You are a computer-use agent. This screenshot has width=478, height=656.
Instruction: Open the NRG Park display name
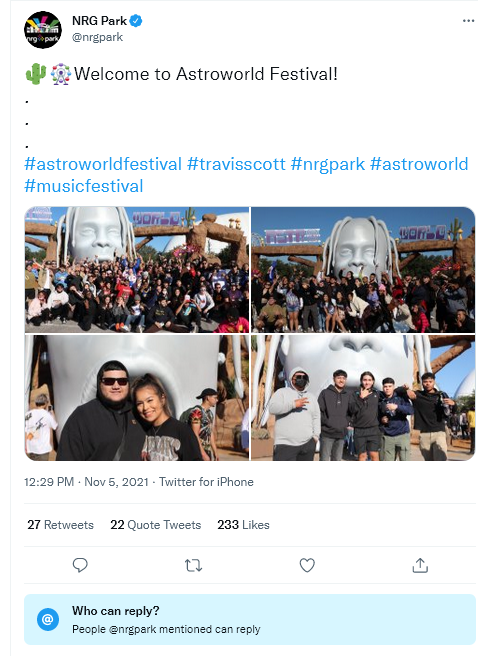pos(99,20)
